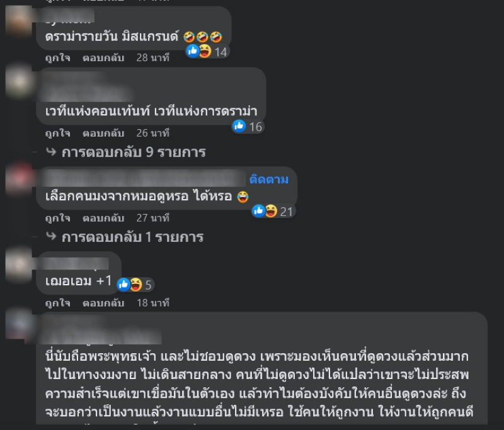Like the เวทีแห่งคอนเท้นท์ comment using ถูกใจ
This screenshot has height=430, width=504.
pyautogui.click(x=57, y=133)
